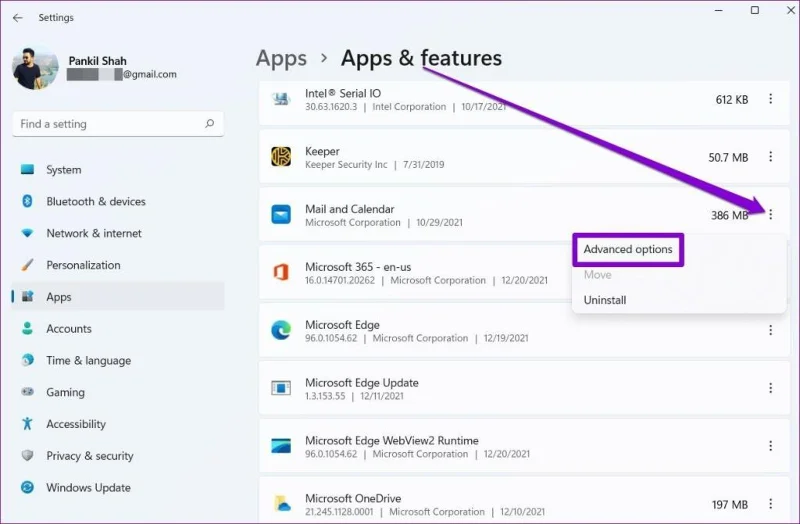
Task: Click the Microsoft Edge Update icon
Action: click(x=281, y=388)
